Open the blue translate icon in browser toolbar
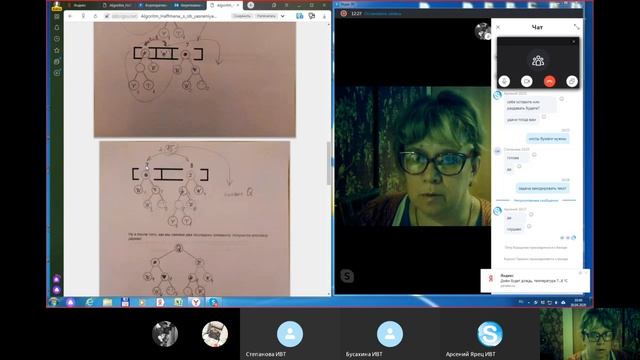 [x=300, y=16]
